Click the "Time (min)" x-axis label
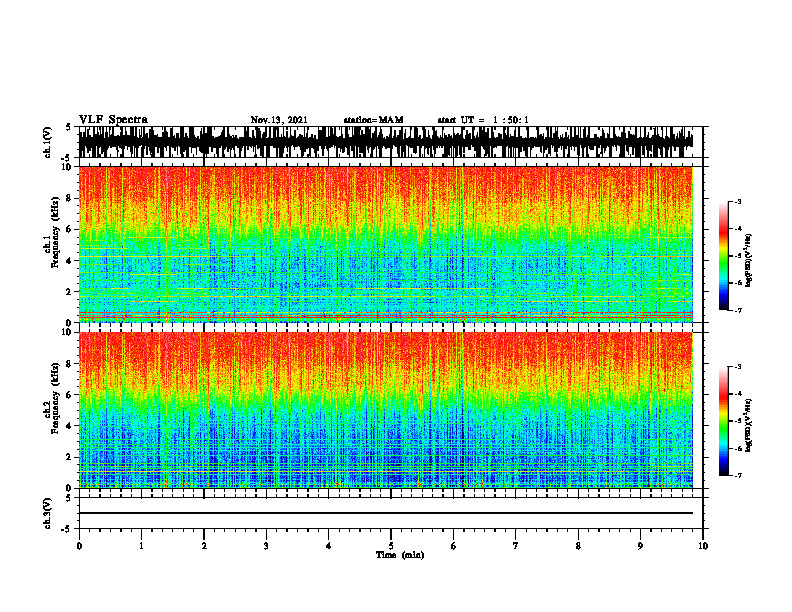Screen dimensions: 792x612 pos(400,555)
